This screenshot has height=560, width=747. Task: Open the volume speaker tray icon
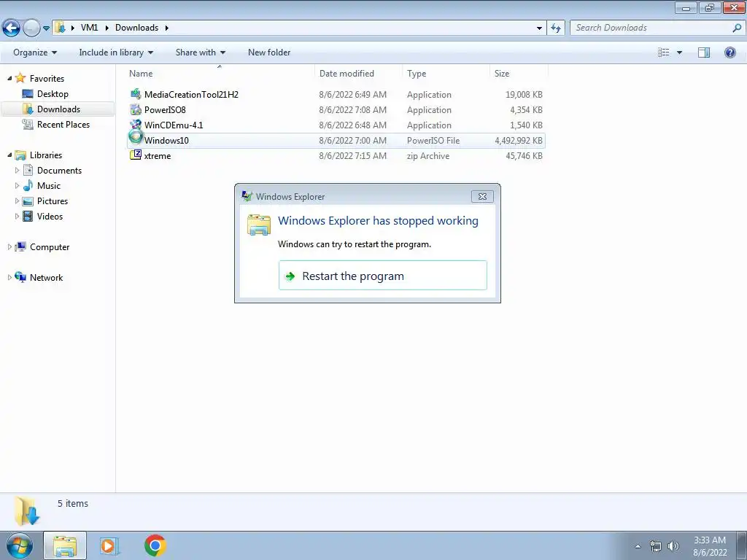[x=673, y=546]
